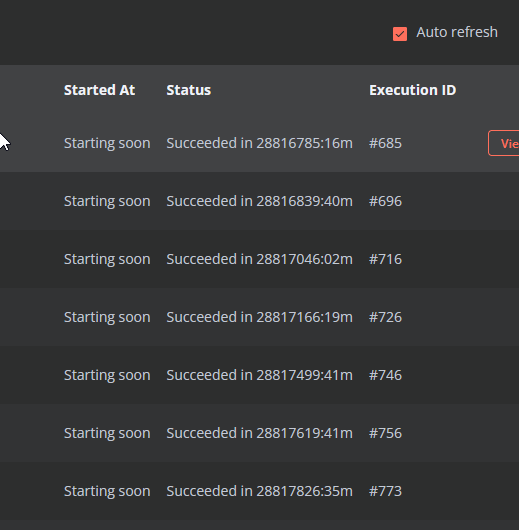
Task: Click status Succeeded in 28817046:02m
Action: tap(259, 260)
